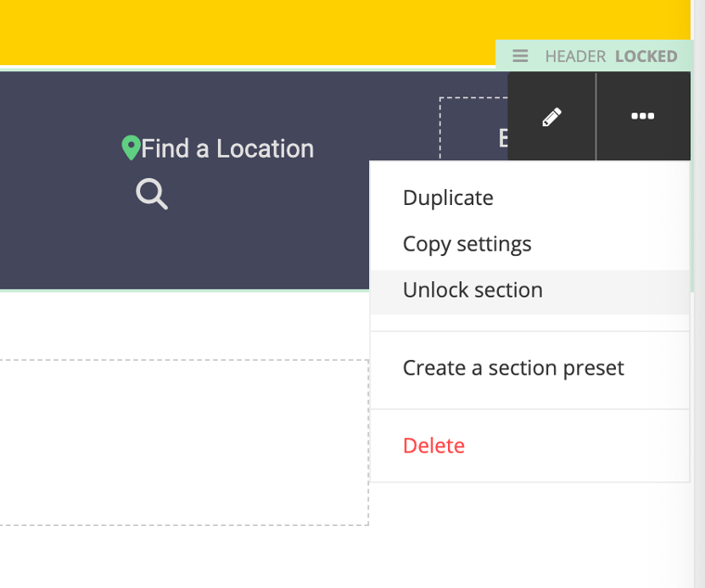Click the magnifying glass search icon
This screenshot has height=588, width=705.
[152, 194]
